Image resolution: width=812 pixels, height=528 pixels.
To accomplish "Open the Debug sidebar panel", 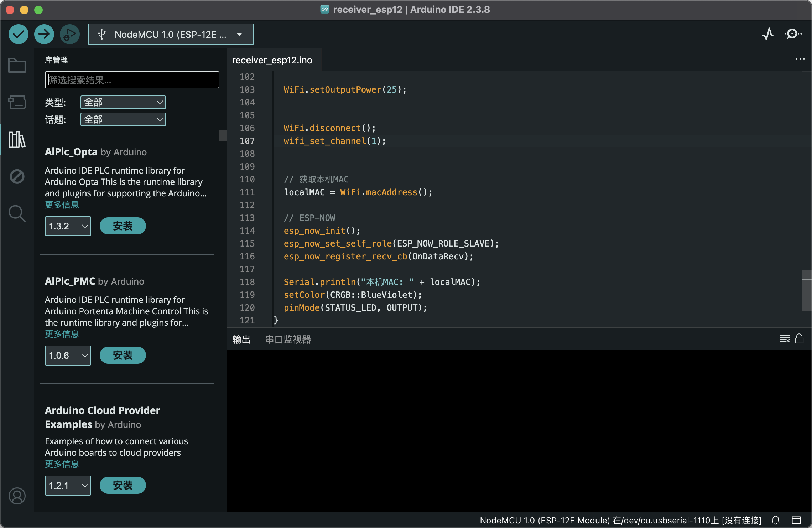I will pos(17,176).
